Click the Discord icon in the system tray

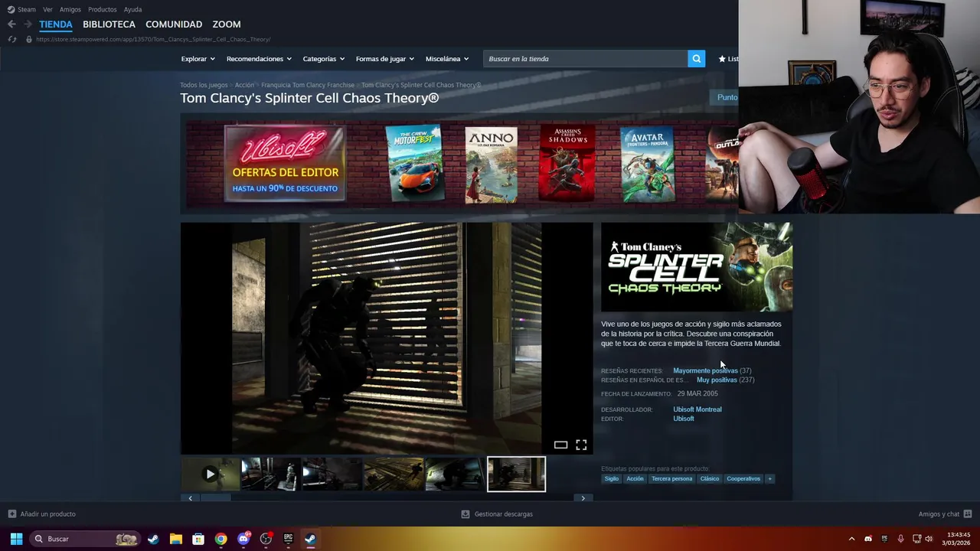867,539
